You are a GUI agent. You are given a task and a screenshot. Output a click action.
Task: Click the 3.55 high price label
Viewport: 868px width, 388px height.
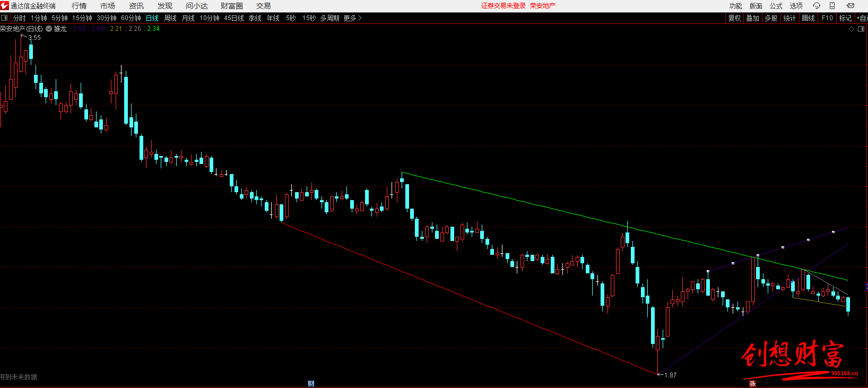point(34,38)
